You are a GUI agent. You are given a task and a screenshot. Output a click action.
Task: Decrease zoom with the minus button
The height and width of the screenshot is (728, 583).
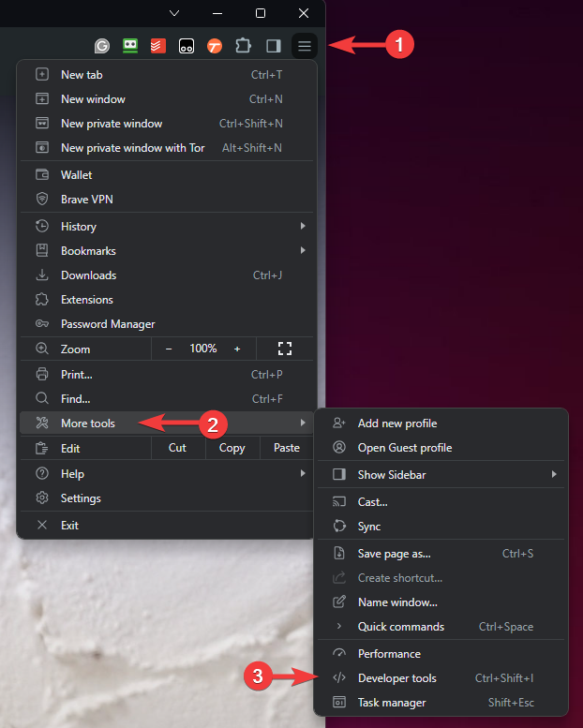(169, 349)
